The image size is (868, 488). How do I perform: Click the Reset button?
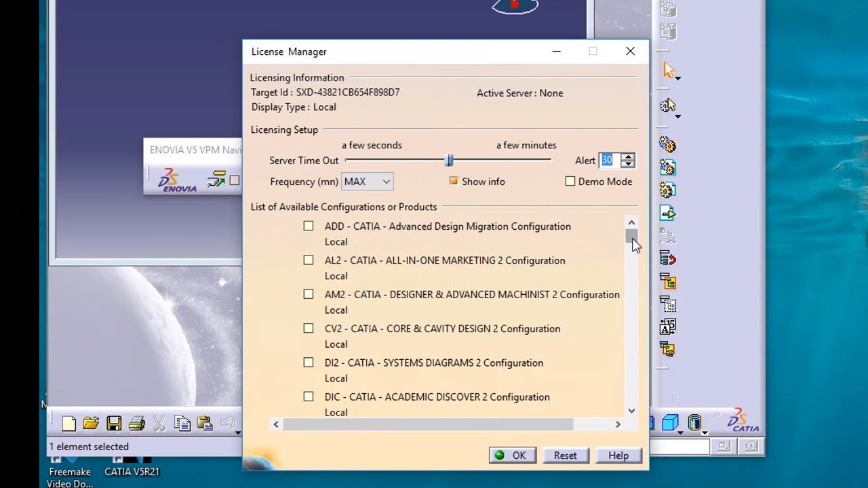point(566,455)
